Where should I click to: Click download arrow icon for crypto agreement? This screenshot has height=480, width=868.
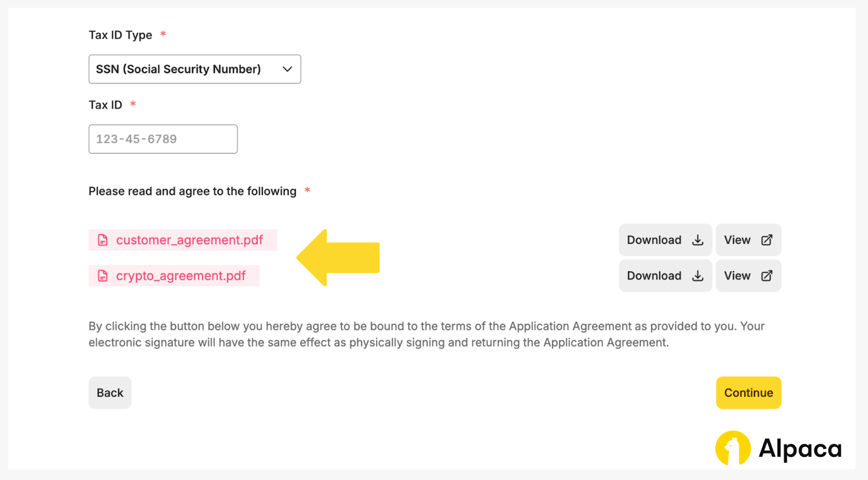click(x=698, y=276)
